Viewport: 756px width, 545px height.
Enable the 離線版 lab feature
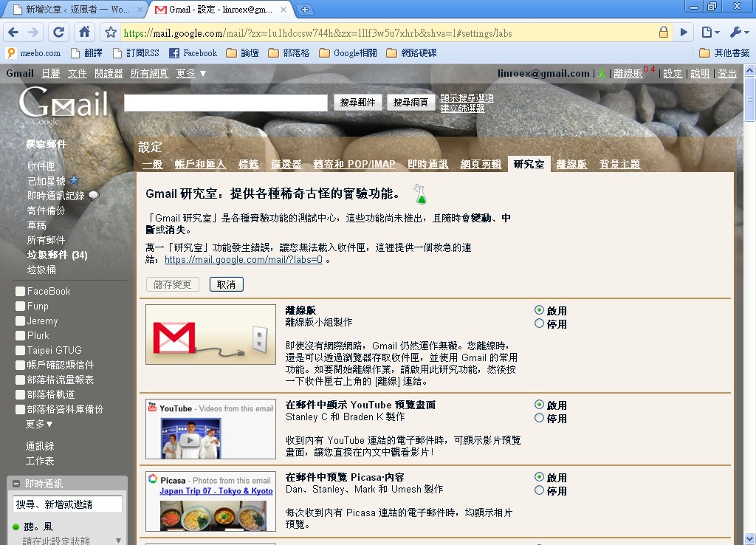[x=539, y=310]
